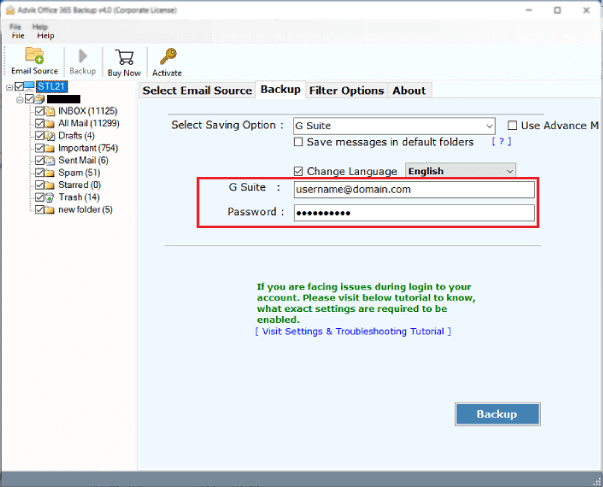Click the new folder icon
This screenshot has width=603, height=487.
(50, 210)
